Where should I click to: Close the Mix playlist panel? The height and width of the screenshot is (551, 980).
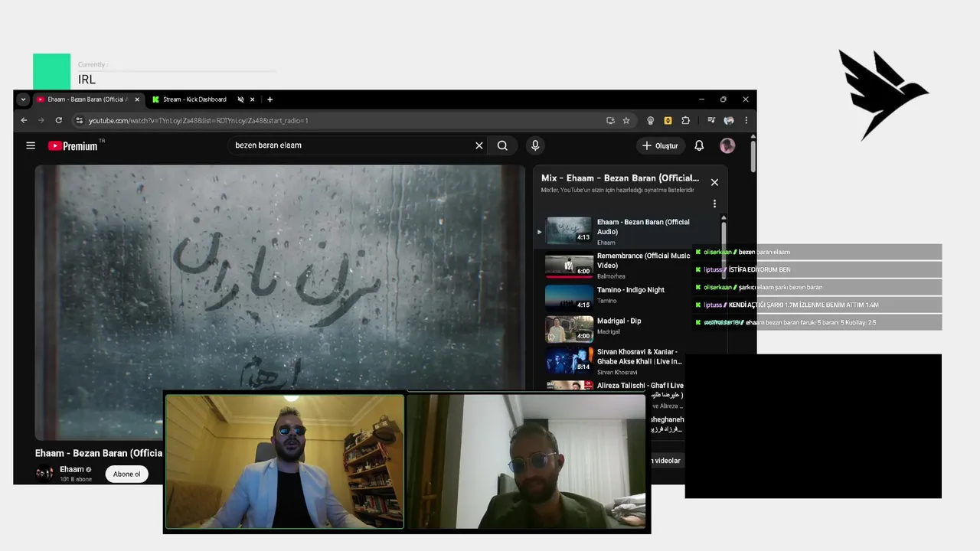coord(714,182)
